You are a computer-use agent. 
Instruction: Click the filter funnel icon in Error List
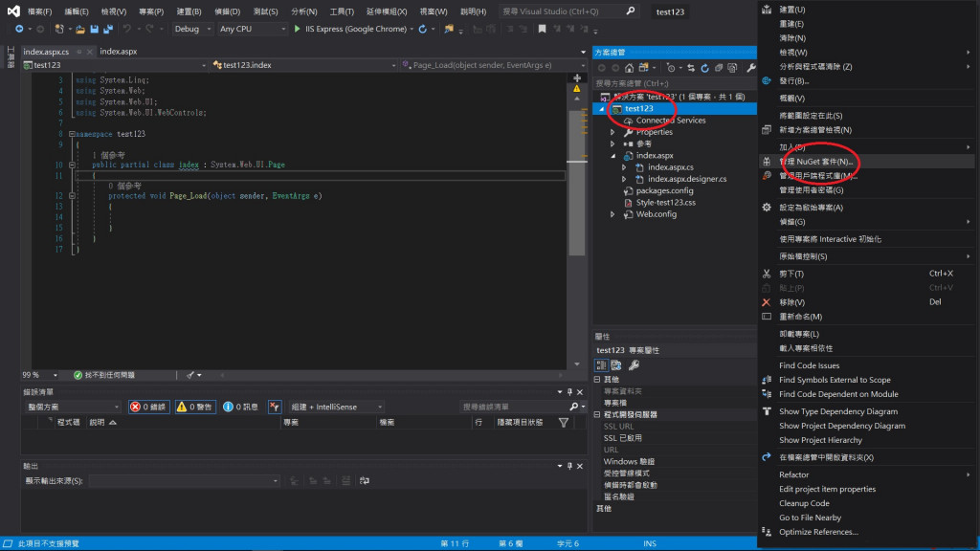pyautogui.click(x=563, y=422)
